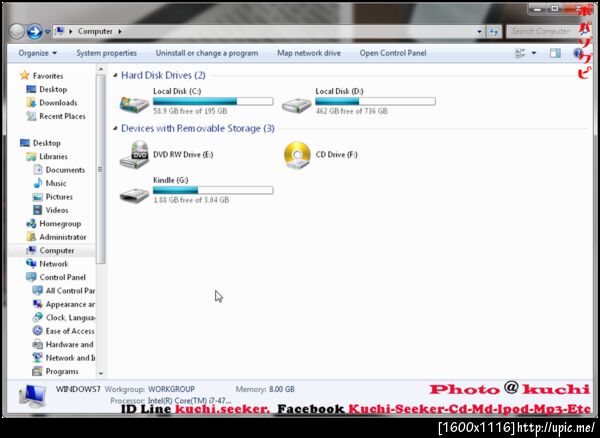Select the Kindle (G:) drive icon
This screenshot has width=600, height=438.
[x=134, y=194]
